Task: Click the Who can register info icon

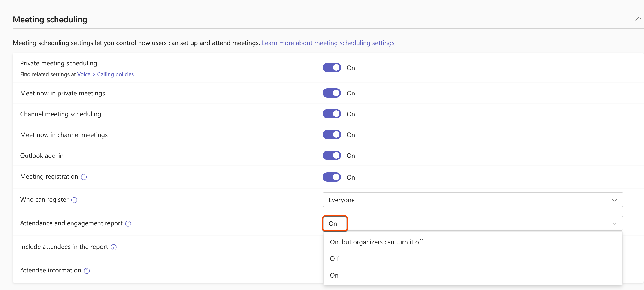Action: [x=74, y=200]
